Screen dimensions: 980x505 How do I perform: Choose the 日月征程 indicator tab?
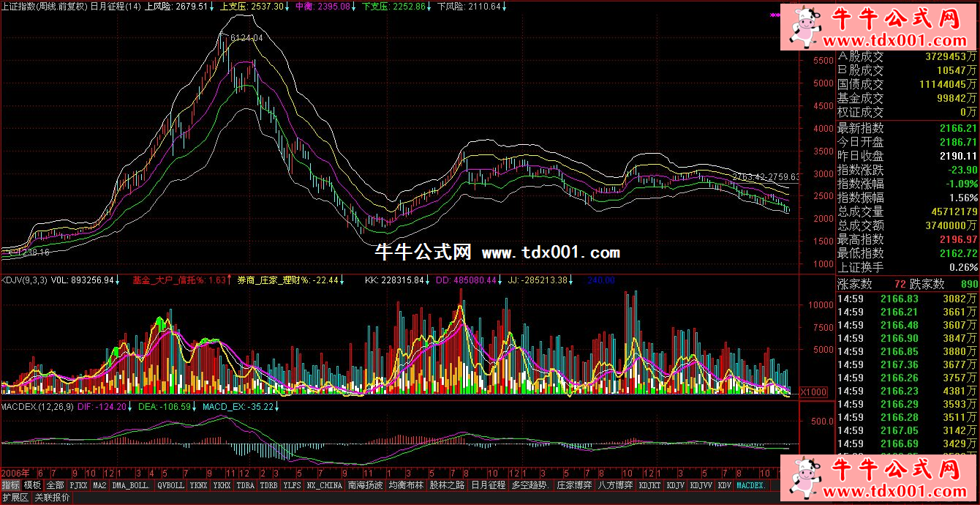[x=488, y=485]
